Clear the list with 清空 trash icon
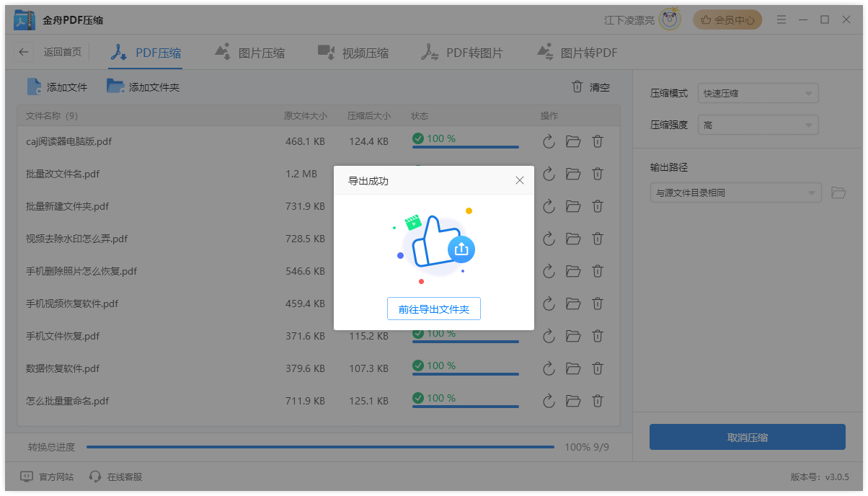 pyautogui.click(x=577, y=87)
